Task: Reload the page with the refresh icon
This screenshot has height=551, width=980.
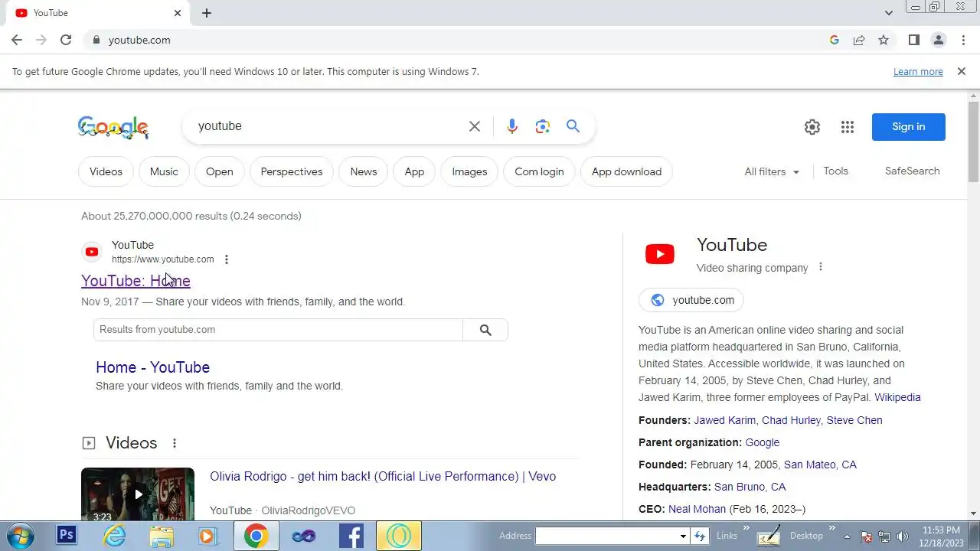Action: pyautogui.click(x=66, y=40)
